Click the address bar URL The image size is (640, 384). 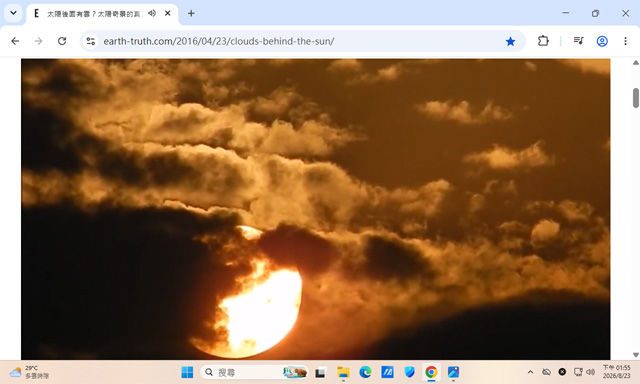[x=219, y=41]
